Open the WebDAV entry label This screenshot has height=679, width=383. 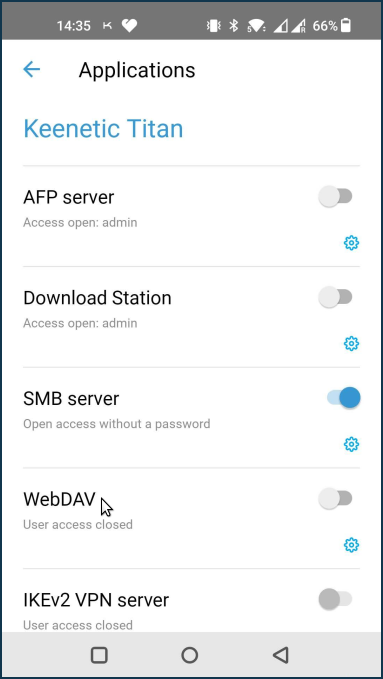pos(59,499)
